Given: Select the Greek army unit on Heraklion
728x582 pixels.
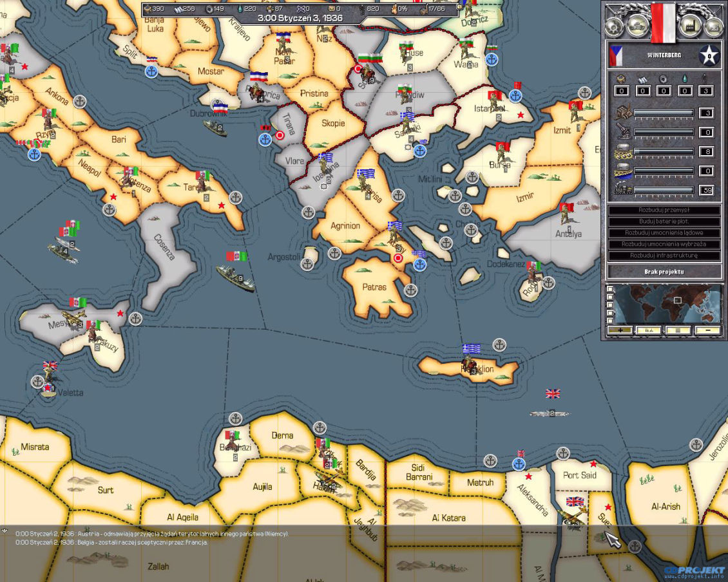Looking at the screenshot, I should point(469,363).
